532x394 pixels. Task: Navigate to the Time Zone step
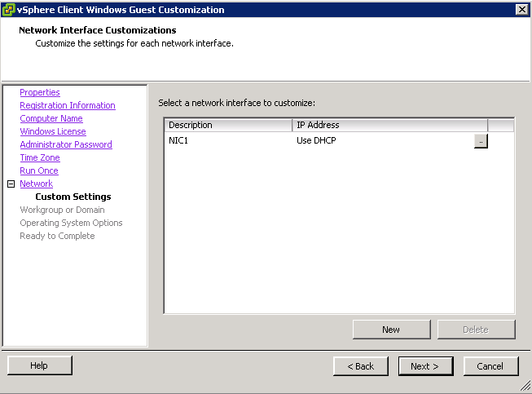pyautogui.click(x=40, y=157)
